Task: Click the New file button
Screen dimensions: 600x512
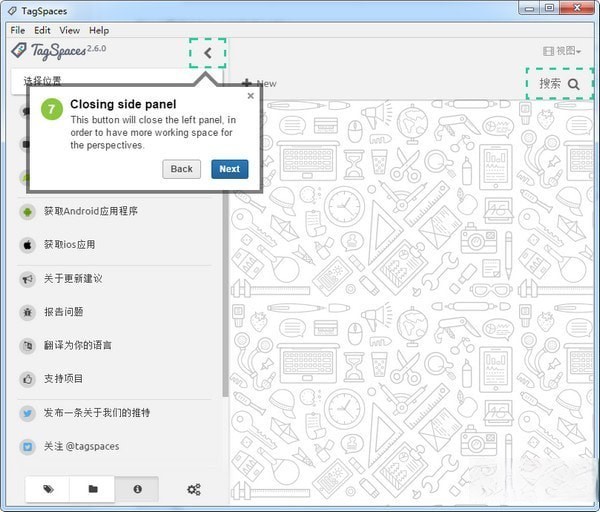Action: click(x=259, y=83)
